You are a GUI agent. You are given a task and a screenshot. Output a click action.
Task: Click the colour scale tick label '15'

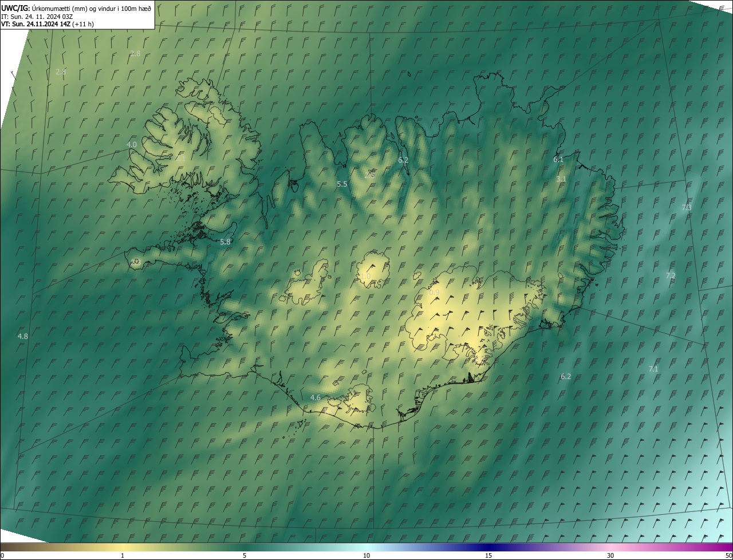pos(488,555)
